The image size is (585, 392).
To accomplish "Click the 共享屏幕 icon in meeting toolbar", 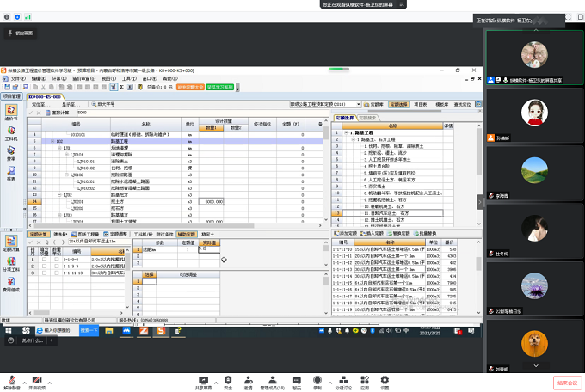I will [x=204, y=379].
